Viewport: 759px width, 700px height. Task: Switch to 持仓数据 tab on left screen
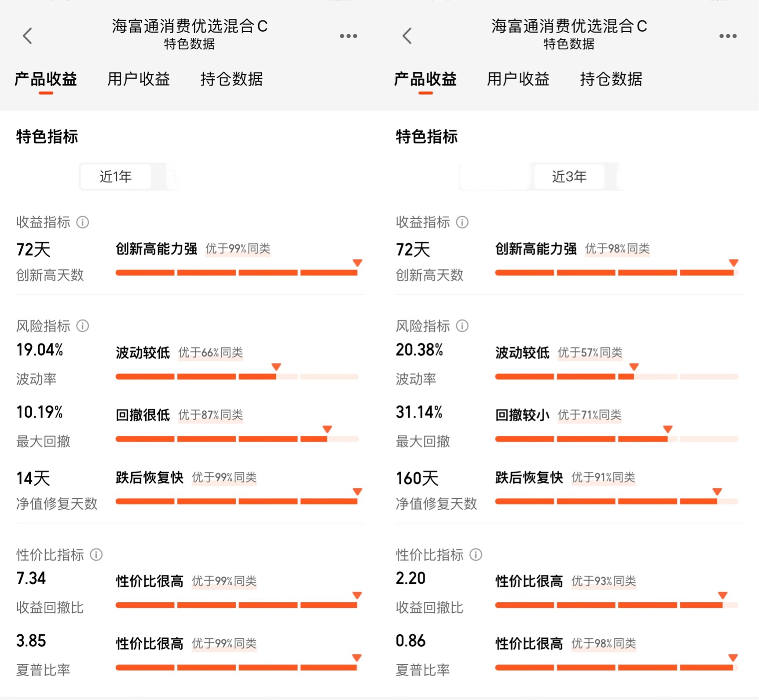click(x=231, y=79)
